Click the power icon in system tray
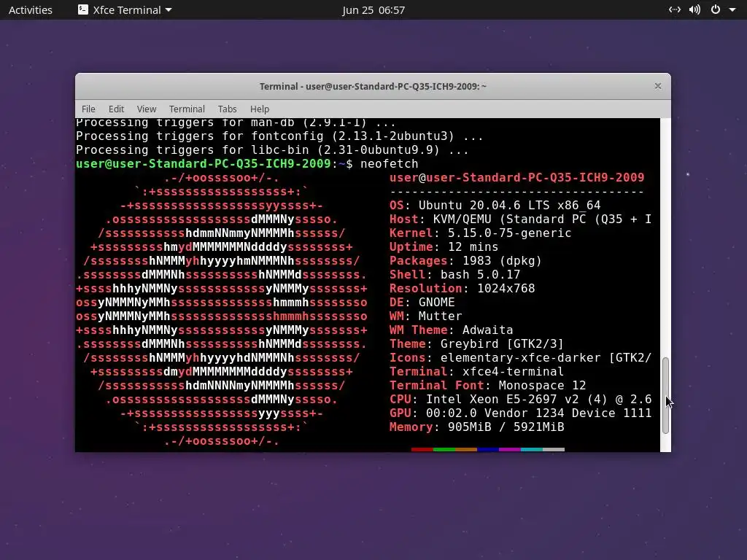The width and height of the screenshot is (747, 560). pyautogui.click(x=716, y=9)
